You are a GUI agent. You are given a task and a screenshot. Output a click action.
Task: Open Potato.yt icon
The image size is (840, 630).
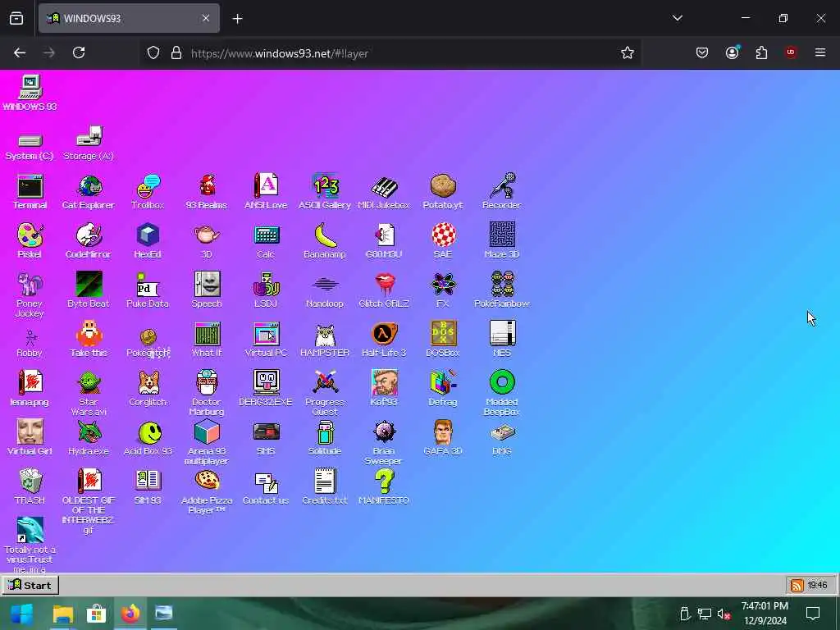(x=443, y=186)
